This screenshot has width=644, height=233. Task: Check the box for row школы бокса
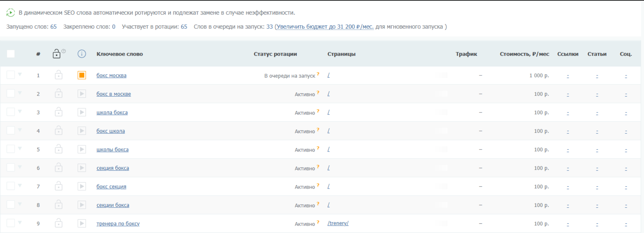[11, 149]
